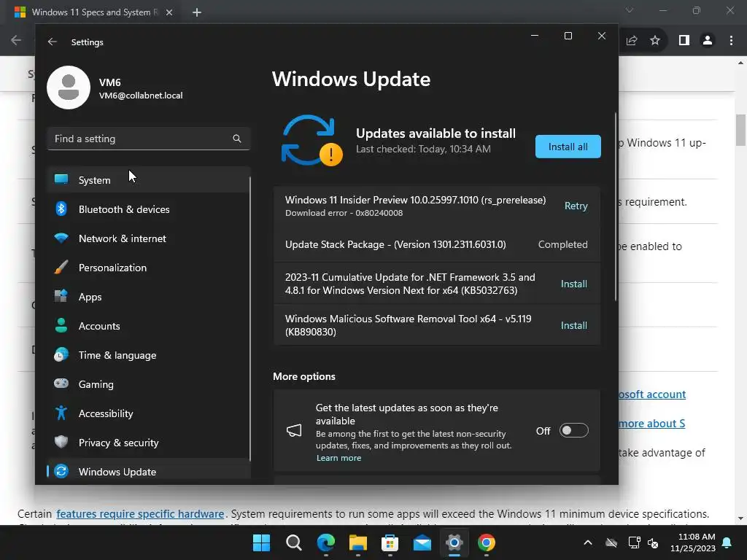The width and height of the screenshot is (747, 560).
Task: Click the 'Windows Update' page heading
Action: click(351, 79)
